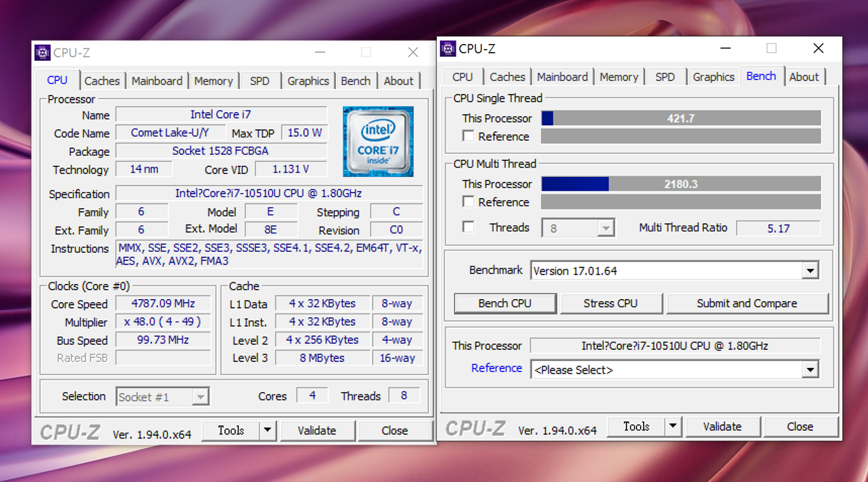Click the Core VID value 1.131 V
This screenshot has width=868, height=482.
click(291, 169)
